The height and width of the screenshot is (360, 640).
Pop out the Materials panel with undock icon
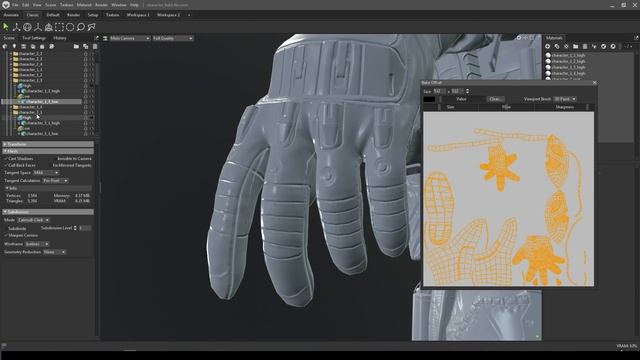click(636, 38)
